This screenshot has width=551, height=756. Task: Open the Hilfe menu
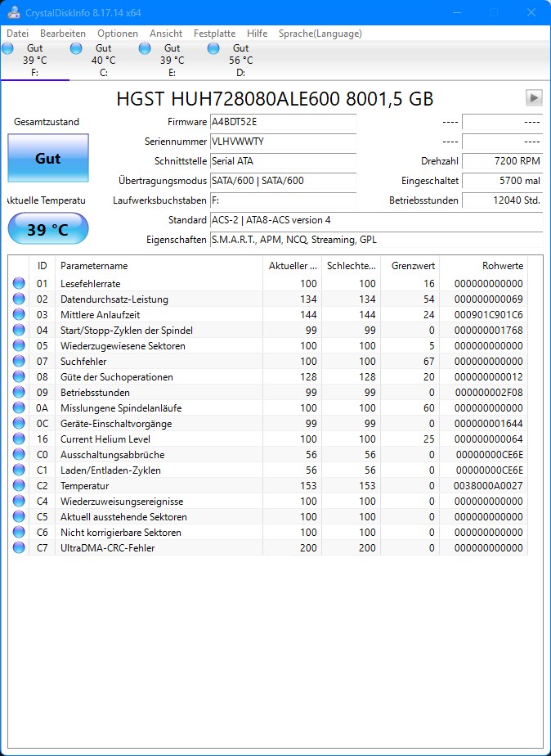258,34
